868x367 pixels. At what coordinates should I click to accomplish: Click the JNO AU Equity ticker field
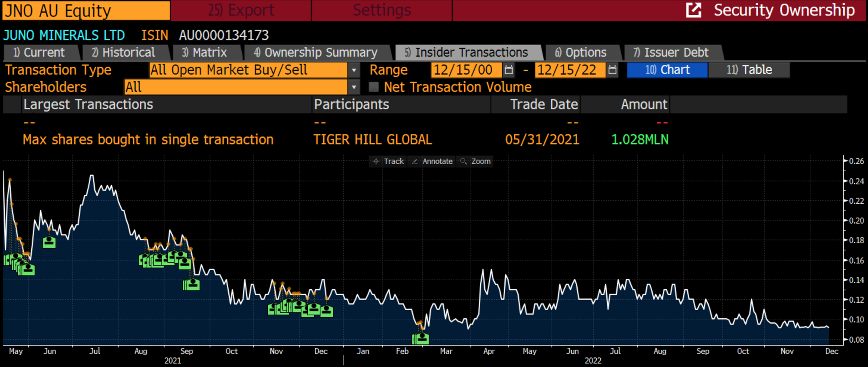coord(85,10)
